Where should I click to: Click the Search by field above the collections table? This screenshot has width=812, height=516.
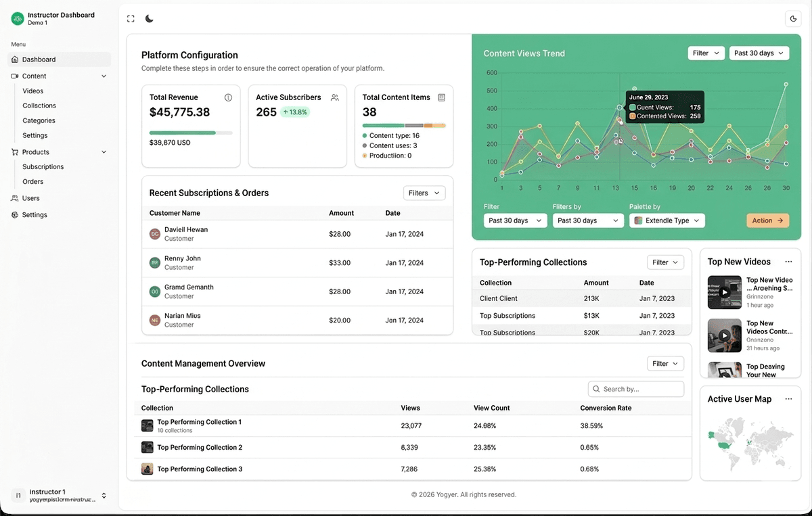click(x=636, y=389)
